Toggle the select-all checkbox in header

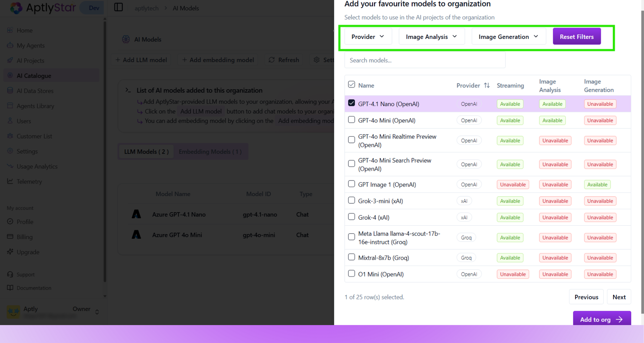[x=351, y=85]
